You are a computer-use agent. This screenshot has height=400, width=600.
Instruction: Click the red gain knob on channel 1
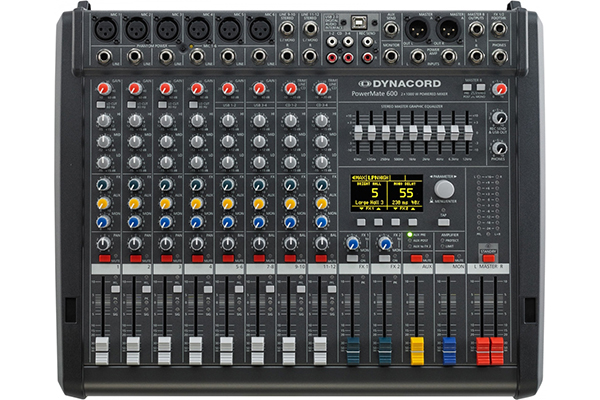coord(102,91)
